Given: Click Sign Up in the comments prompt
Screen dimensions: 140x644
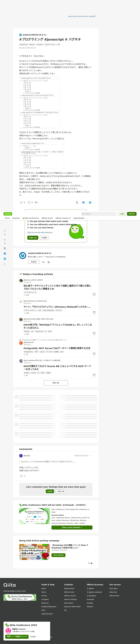Looking at the screenshot, I should (61, 491).
